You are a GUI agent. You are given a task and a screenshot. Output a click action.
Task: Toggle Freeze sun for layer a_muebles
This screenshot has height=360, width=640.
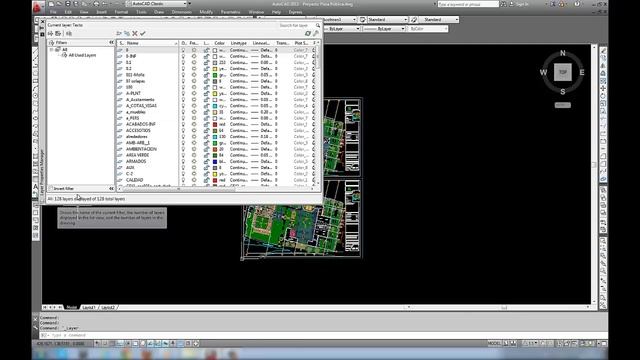coord(194,112)
